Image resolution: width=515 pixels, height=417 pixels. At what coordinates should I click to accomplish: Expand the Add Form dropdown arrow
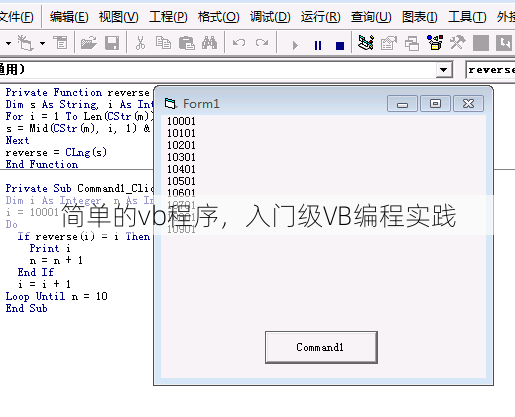coord(42,43)
